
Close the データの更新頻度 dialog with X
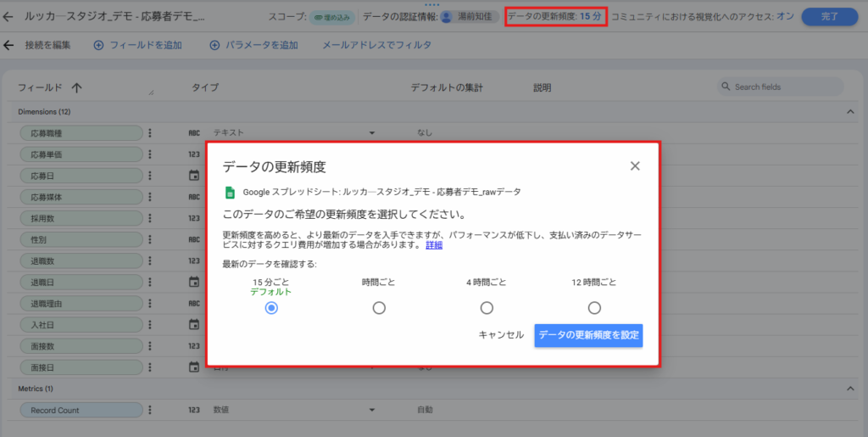(x=635, y=165)
